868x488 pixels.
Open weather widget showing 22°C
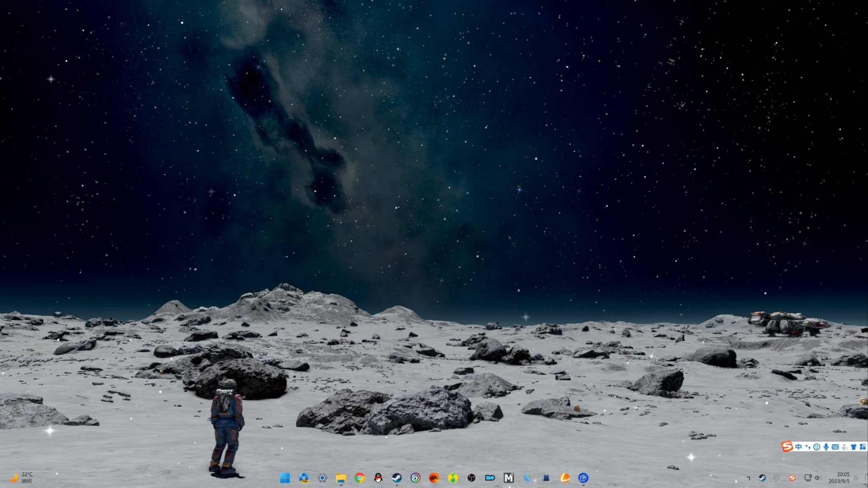click(21, 477)
